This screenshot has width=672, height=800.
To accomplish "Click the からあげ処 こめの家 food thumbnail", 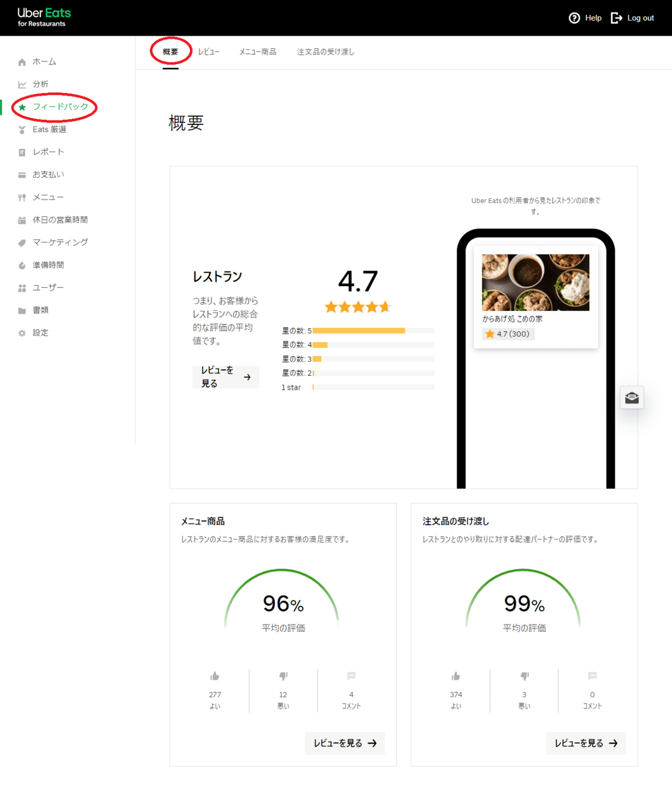I will click(x=535, y=283).
